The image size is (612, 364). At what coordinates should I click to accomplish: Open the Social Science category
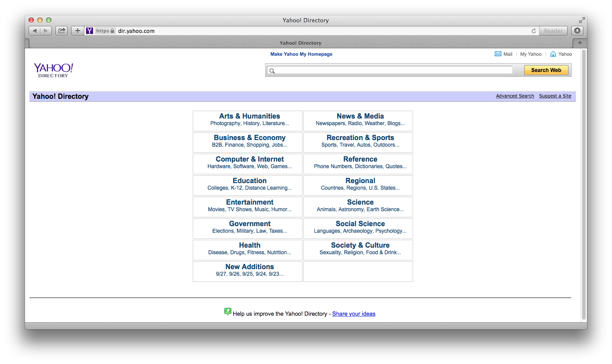click(360, 223)
